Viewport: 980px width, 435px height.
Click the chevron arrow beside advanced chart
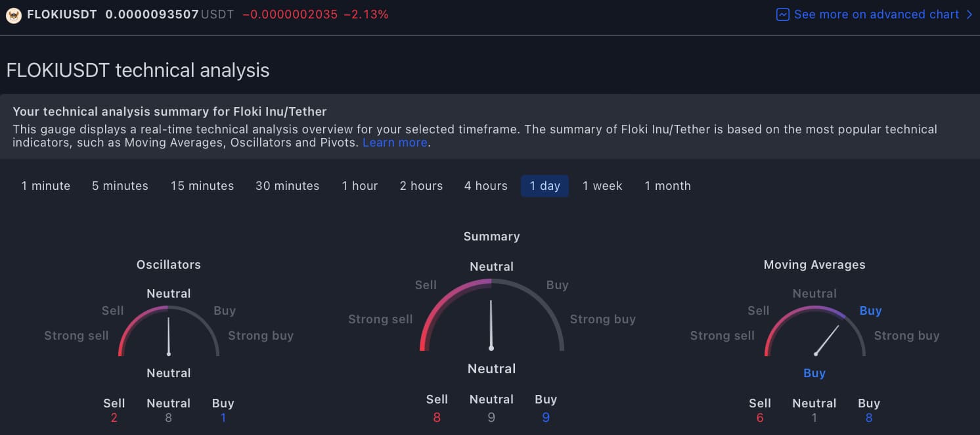click(969, 14)
